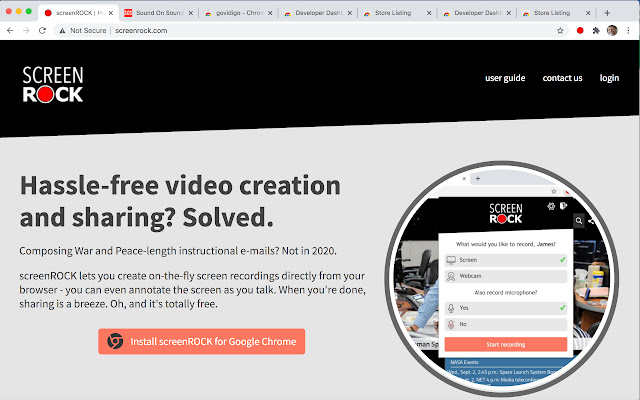Click the macOS red close window button
Screen dimensions: 640x400
tap(9, 11)
